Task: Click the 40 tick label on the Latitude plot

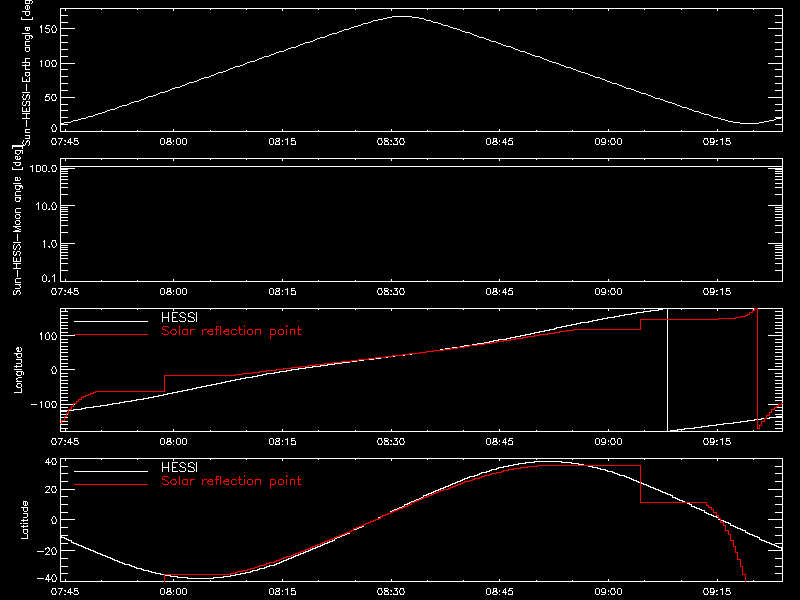Action: coord(51,462)
